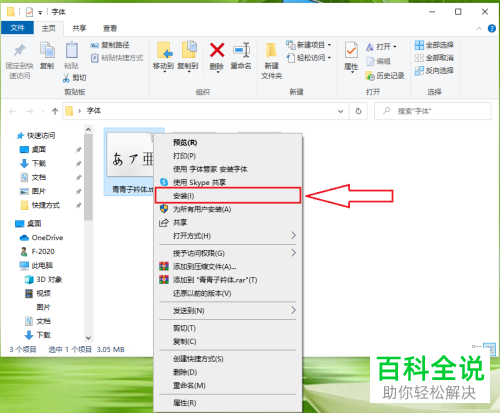The width and height of the screenshot is (500, 413).
Task: Click the Edit (编辑) ribbon item
Action: [x=378, y=61]
